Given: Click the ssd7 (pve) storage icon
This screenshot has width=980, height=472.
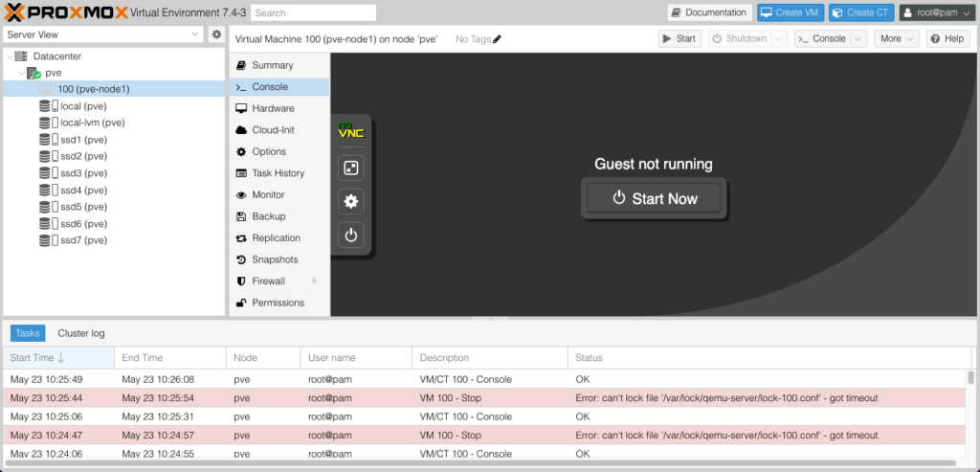Looking at the screenshot, I should point(48,240).
